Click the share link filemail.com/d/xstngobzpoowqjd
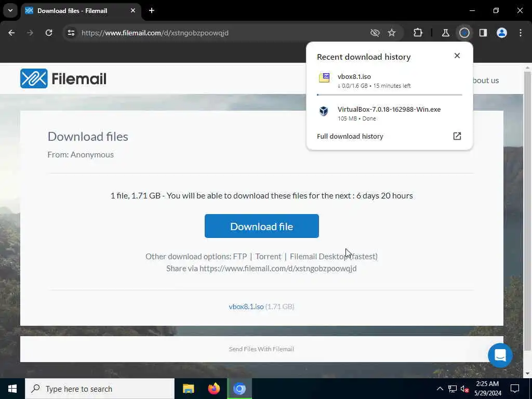 click(x=278, y=269)
